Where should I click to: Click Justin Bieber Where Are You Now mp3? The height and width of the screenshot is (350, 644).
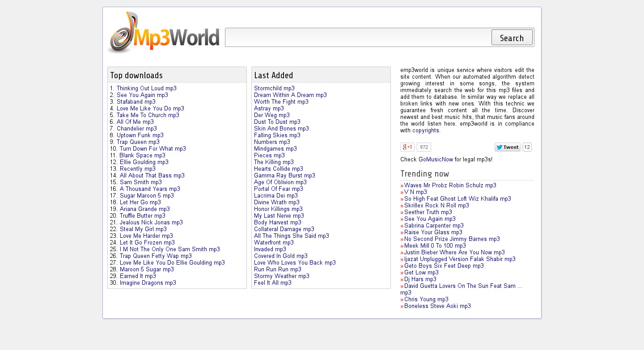tap(454, 253)
